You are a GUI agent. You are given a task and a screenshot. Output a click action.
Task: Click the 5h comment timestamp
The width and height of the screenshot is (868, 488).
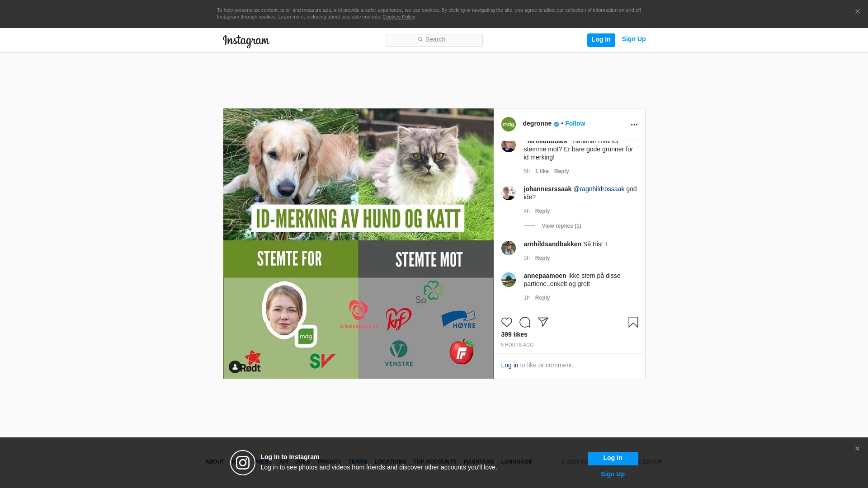(x=526, y=172)
